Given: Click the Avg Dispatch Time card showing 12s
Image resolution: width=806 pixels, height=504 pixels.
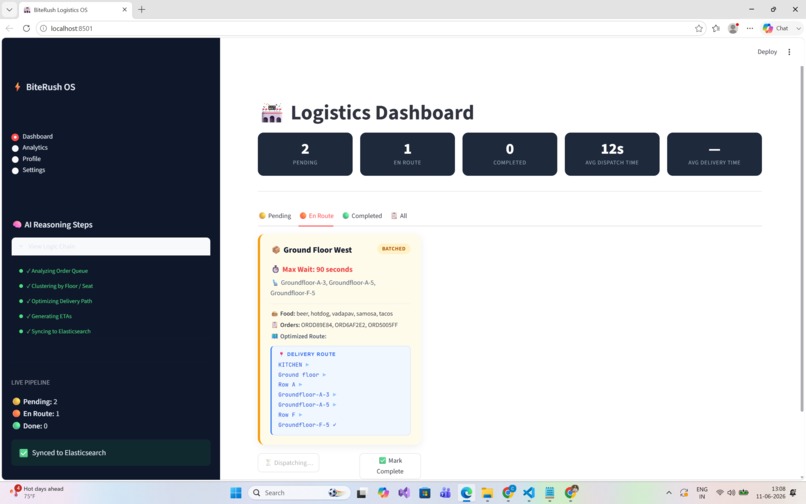Looking at the screenshot, I should 612,154.
